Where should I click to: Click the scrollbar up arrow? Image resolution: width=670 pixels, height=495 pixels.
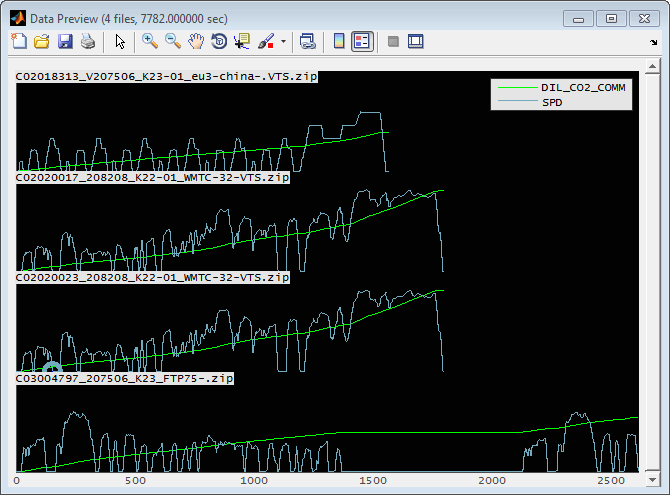(x=652, y=66)
